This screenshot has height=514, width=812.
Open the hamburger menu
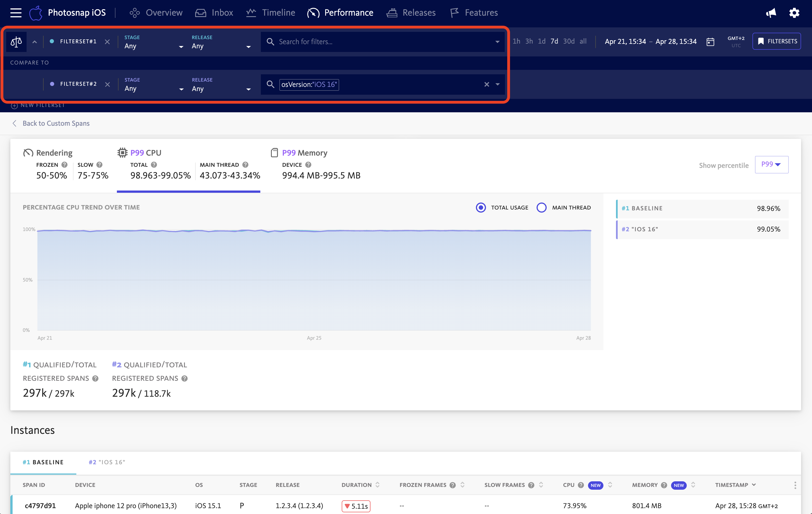(x=16, y=13)
